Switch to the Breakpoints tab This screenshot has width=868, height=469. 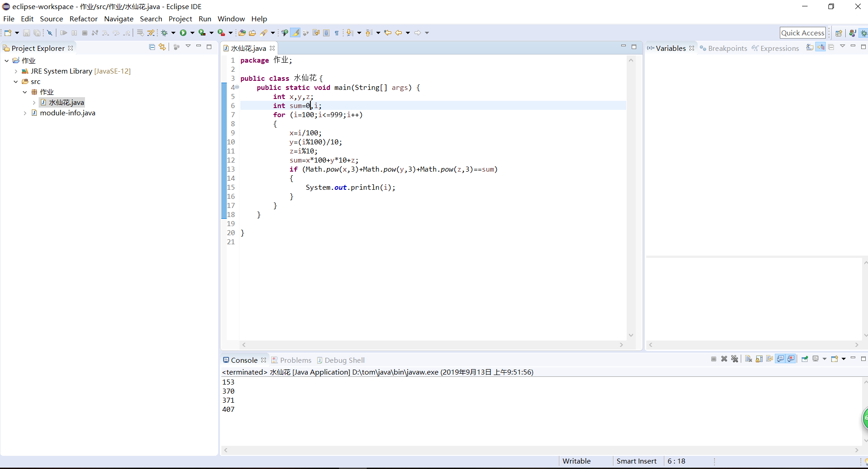coord(723,48)
